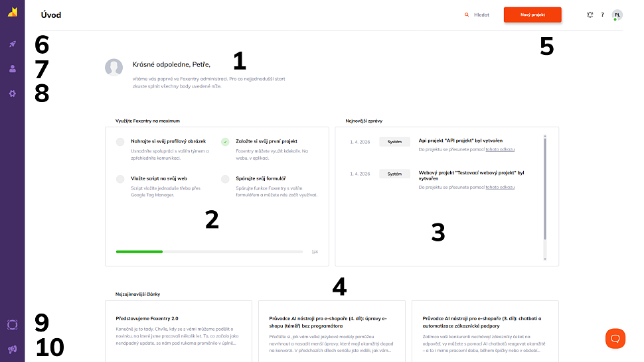644x362 pixels.
Task: Click the Vložte script na svůj web title
Action: (x=159, y=178)
